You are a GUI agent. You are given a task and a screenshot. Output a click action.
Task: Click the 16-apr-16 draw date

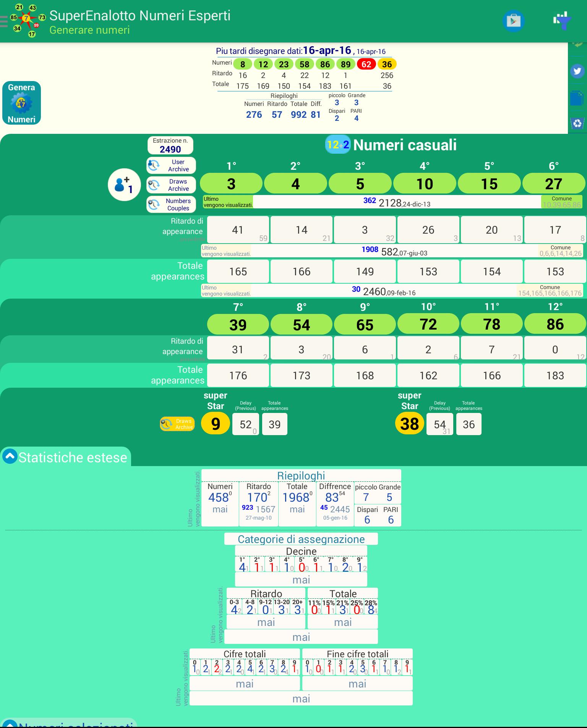tap(327, 50)
